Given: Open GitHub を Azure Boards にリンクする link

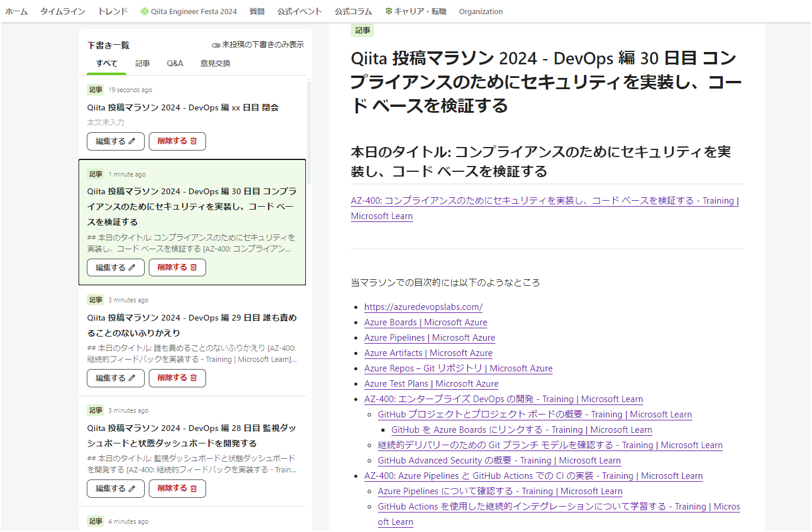Looking at the screenshot, I should point(522,430).
